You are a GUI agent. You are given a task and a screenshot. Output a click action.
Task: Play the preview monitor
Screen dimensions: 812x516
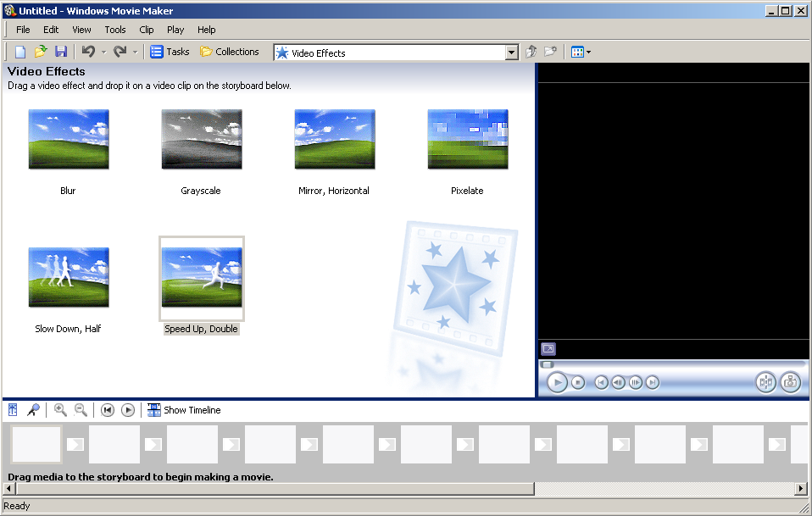pyautogui.click(x=557, y=382)
